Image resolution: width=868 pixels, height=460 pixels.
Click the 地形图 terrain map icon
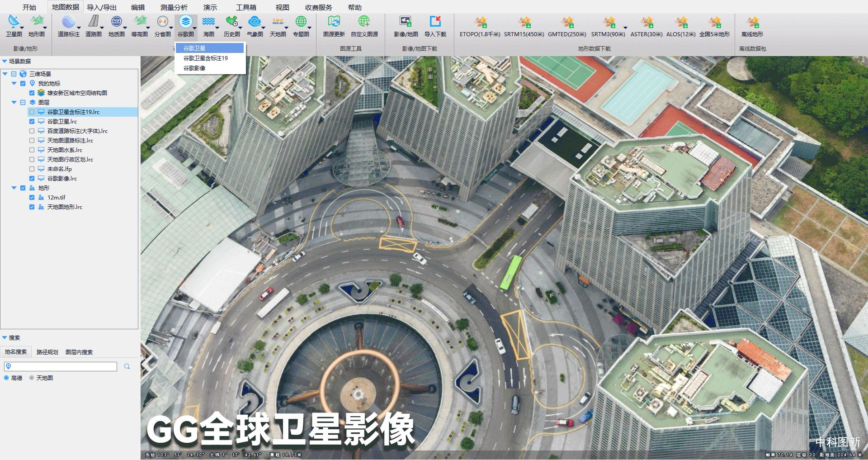(36, 22)
